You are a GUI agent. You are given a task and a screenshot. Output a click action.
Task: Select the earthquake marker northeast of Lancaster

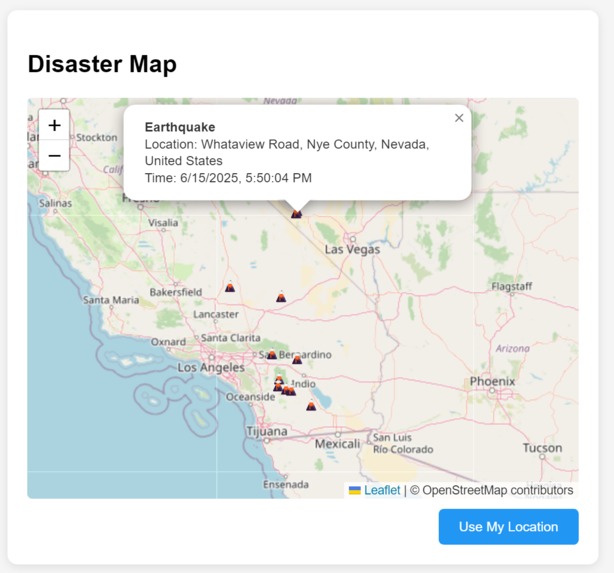point(281,296)
